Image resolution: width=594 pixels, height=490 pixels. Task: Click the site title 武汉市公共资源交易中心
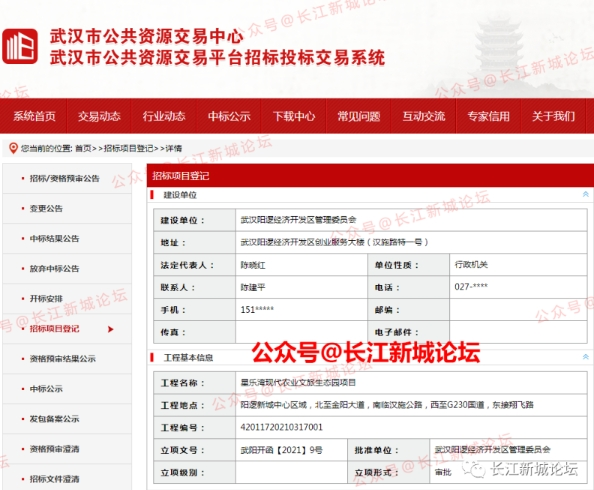[x=147, y=36]
